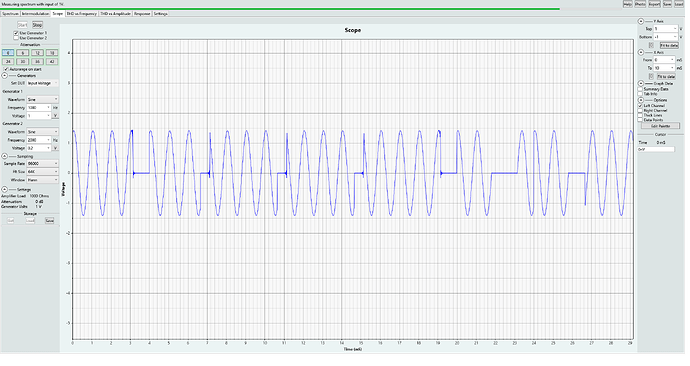Select the 18 dB attenuation button
Screen dimensions: 690x366
tap(52, 53)
